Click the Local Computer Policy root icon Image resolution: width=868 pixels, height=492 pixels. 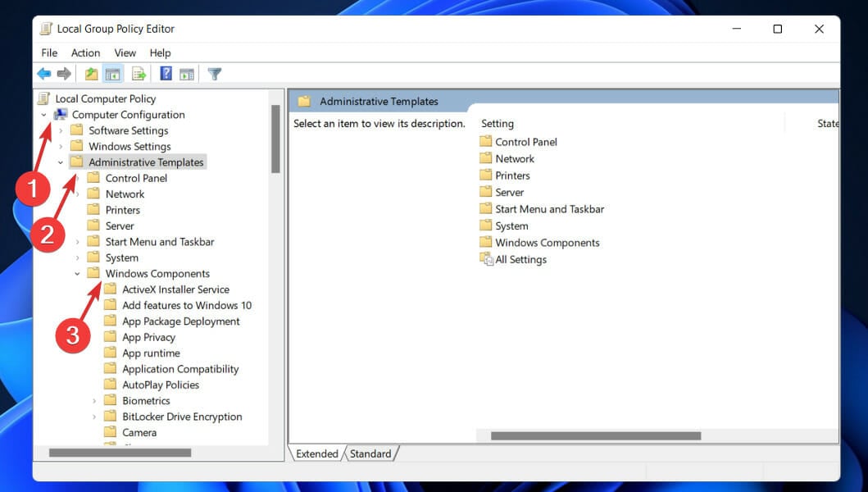[43, 98]
